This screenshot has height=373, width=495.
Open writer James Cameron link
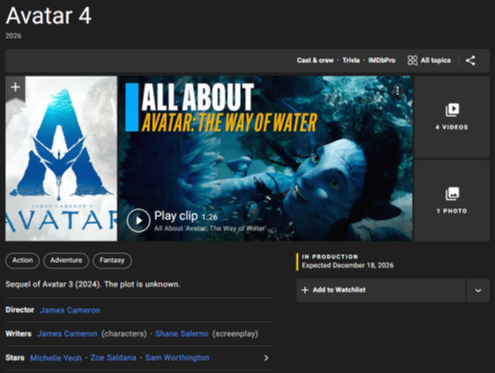click(x=67, y=334)
